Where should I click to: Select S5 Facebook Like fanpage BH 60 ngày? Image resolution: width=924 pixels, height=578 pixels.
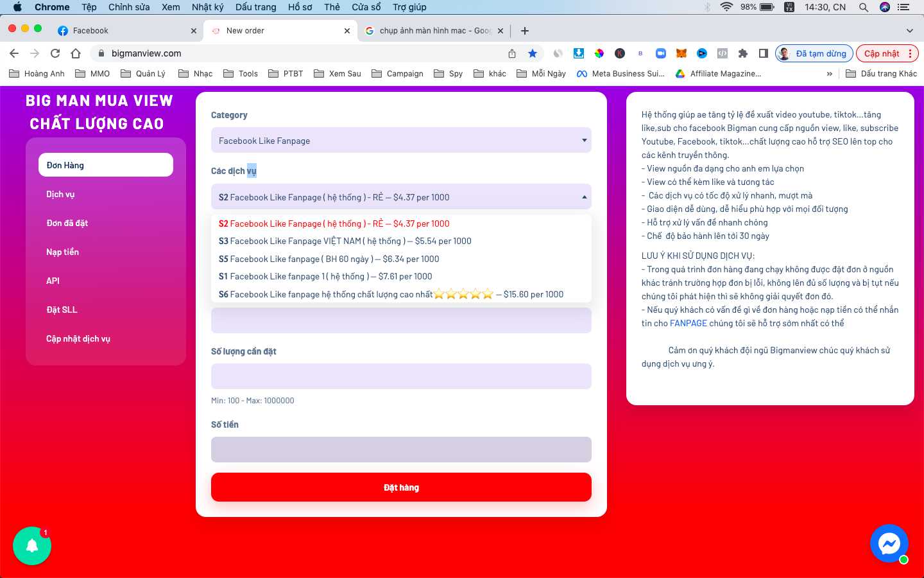tap(401, 259)
